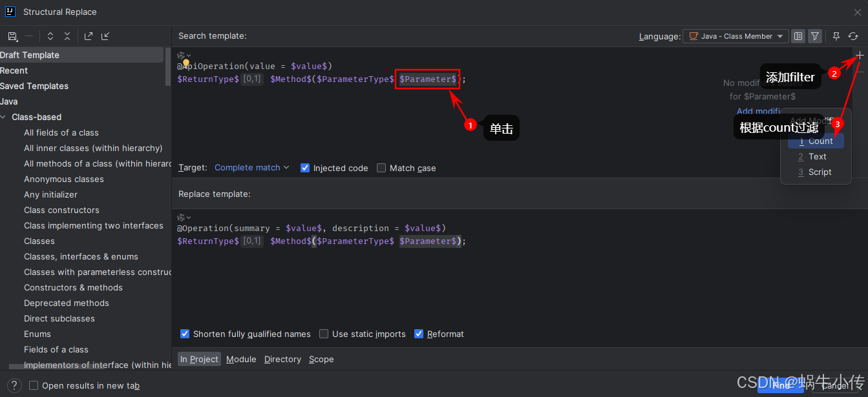Select All fields of a class template

[x=61, y=132]
